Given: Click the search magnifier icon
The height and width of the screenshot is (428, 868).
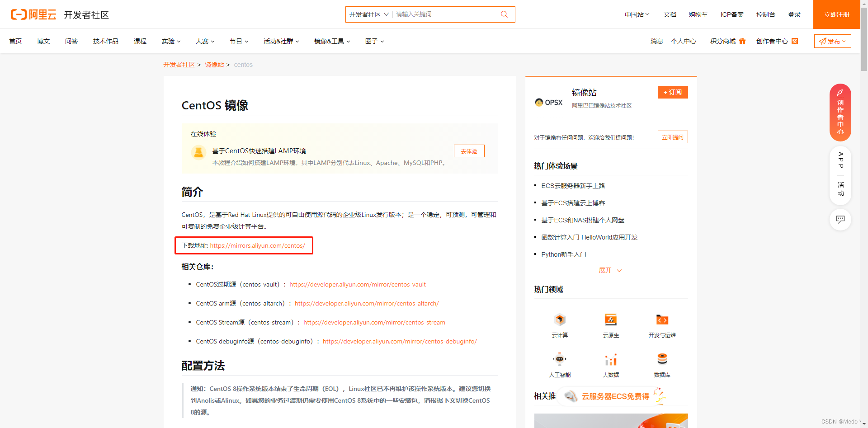Looking at the screenshot, I should click(x=504, y=14).
